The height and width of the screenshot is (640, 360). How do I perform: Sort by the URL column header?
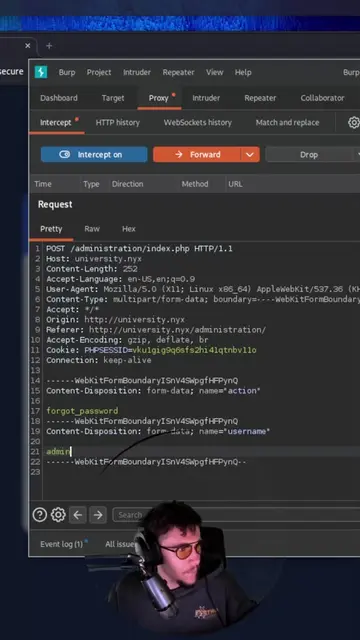click(x=235, y=184)
